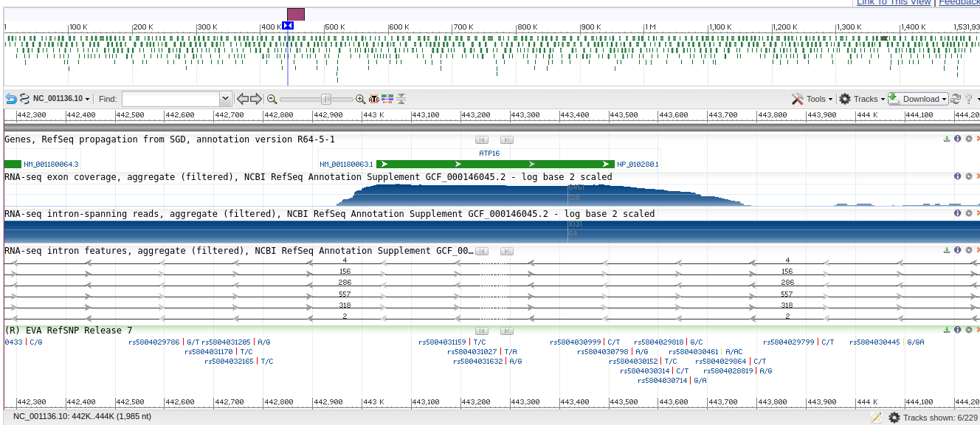The width and height of the screenshot is (980, 425).
Task: Click the 'Link To This View' link
Action: tap(893, 2)
